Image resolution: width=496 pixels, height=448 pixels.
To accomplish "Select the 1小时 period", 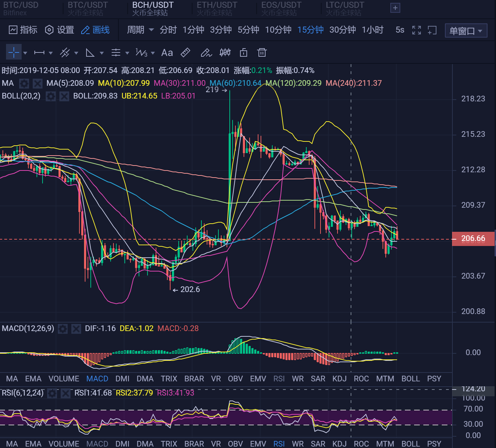I will 373,30.
